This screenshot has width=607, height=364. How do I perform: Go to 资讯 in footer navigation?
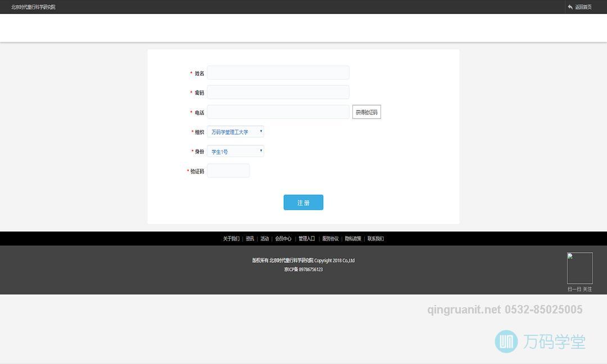click(250, 239)
